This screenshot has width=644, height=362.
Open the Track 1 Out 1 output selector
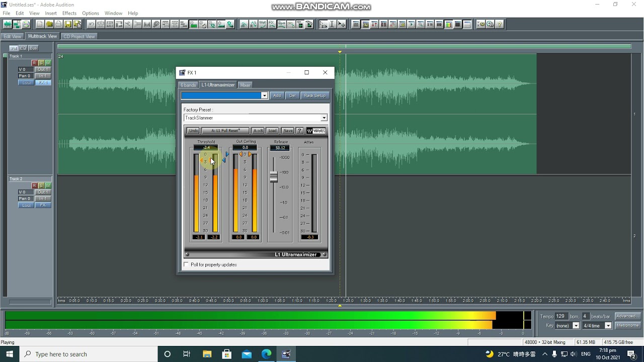[x=43, y=69]
